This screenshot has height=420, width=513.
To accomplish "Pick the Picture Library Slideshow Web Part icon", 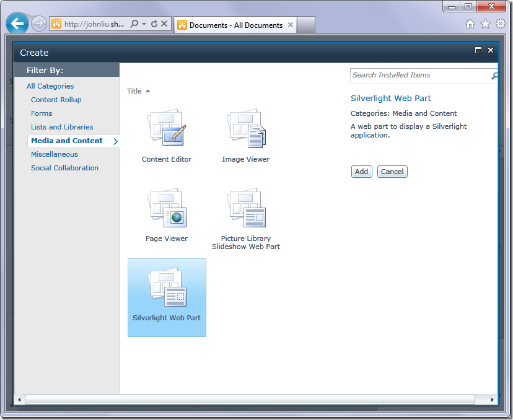I will (245, 208).
